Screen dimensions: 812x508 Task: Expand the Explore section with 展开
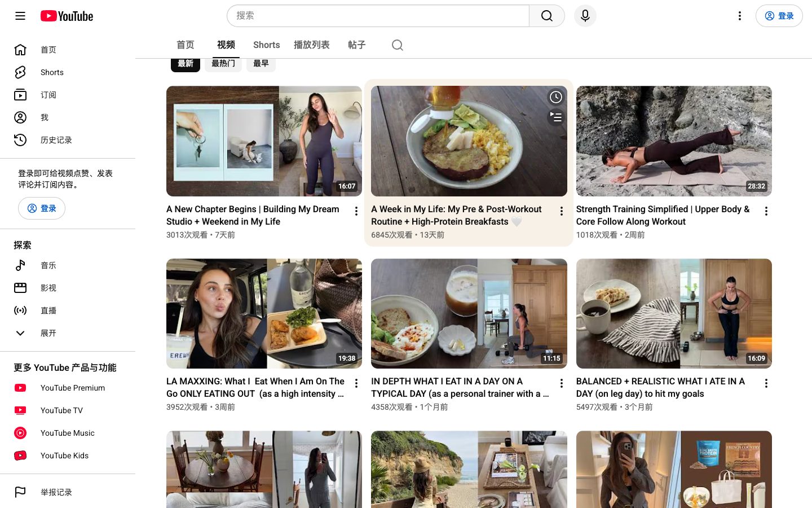(68, 333)
